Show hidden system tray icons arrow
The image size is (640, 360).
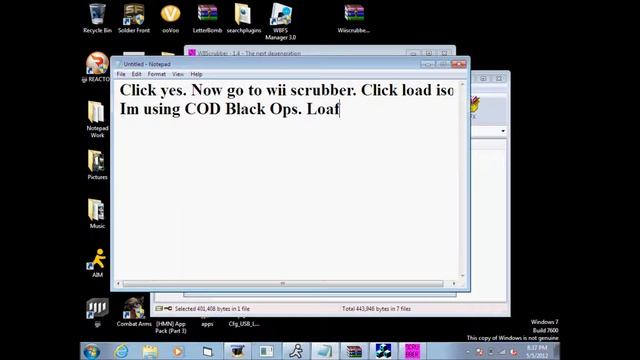click(468, 352)
